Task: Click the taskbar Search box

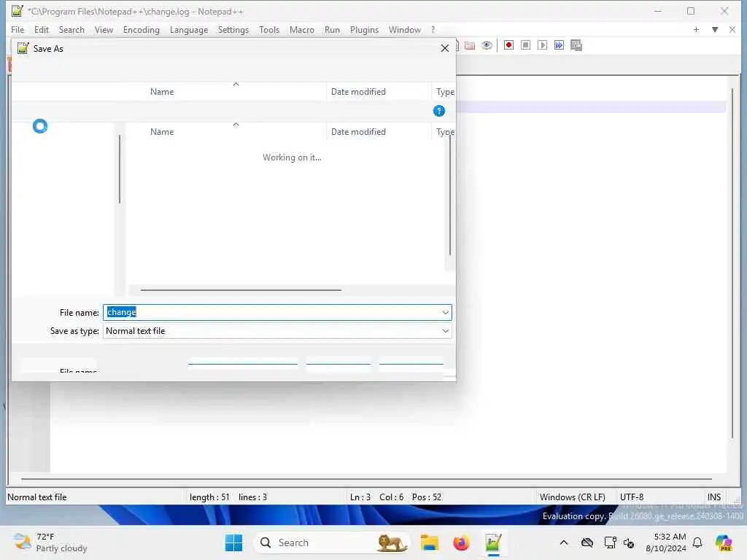Action: (333, 542)
